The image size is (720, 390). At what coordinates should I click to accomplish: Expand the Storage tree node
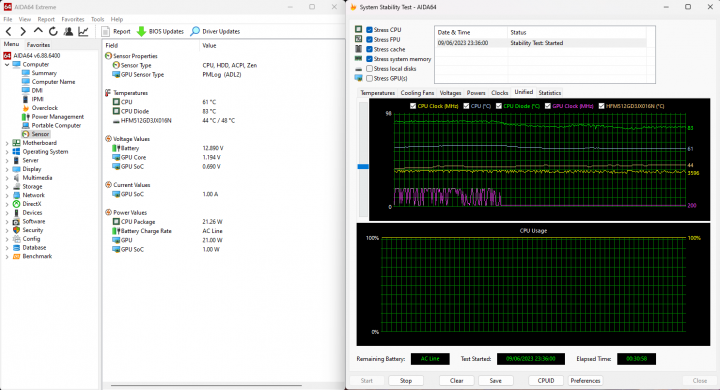[x=7, y=187]
